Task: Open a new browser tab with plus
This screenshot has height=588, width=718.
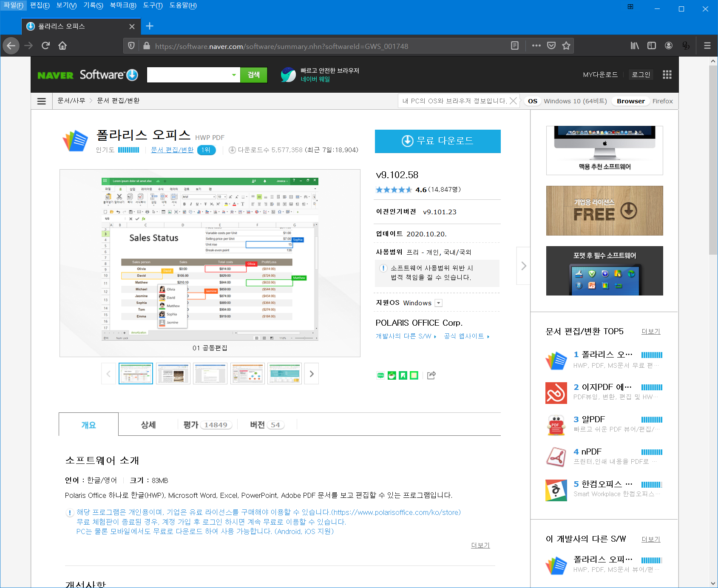Action: 150,26
